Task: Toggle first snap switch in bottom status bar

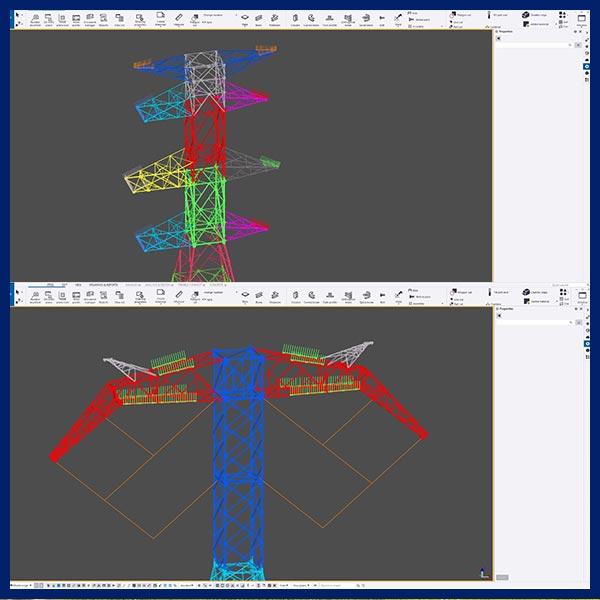Action: pyautogui.click(x=37, y=584)
